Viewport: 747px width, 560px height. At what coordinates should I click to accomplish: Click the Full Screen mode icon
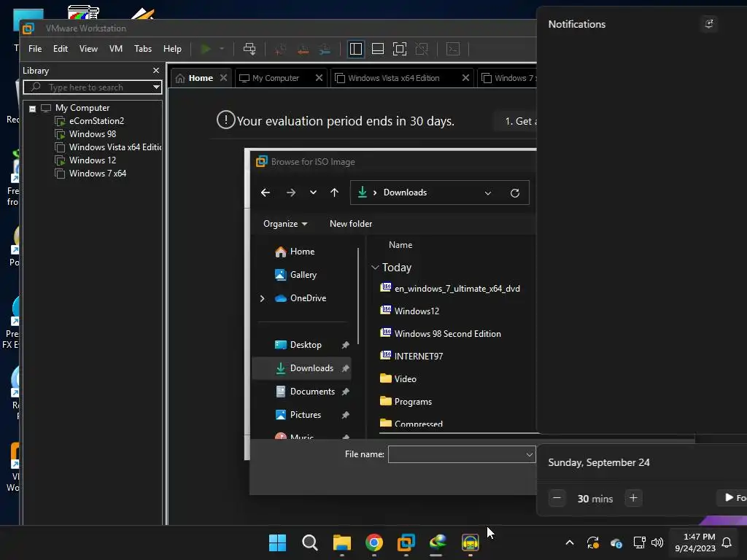[400, 49]
